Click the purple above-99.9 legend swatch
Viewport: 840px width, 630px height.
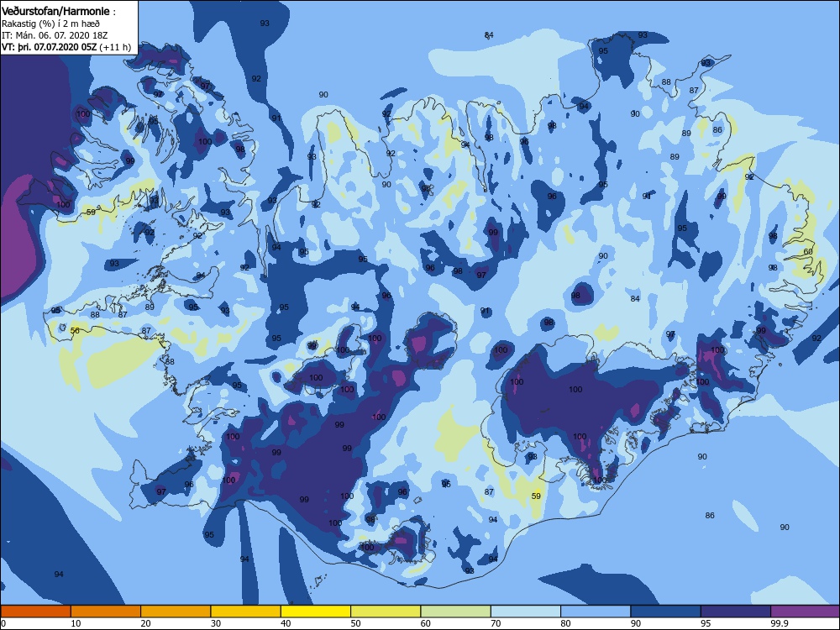[x=806, y=612]
